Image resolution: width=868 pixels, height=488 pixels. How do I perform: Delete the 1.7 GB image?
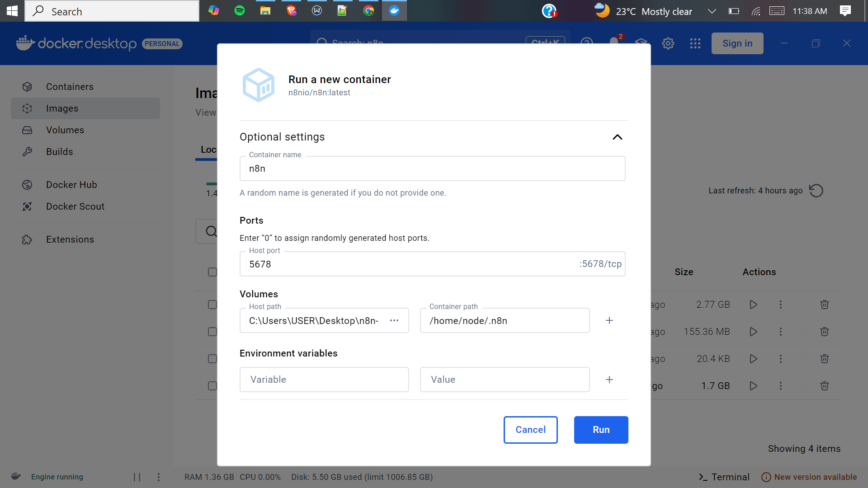tap(825, 386)
